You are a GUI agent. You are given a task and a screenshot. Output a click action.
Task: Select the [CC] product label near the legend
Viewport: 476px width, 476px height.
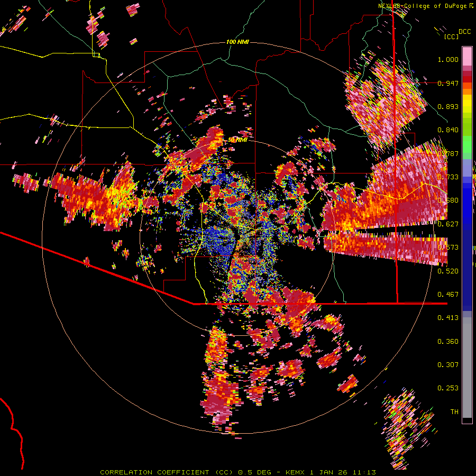[451, 36]
